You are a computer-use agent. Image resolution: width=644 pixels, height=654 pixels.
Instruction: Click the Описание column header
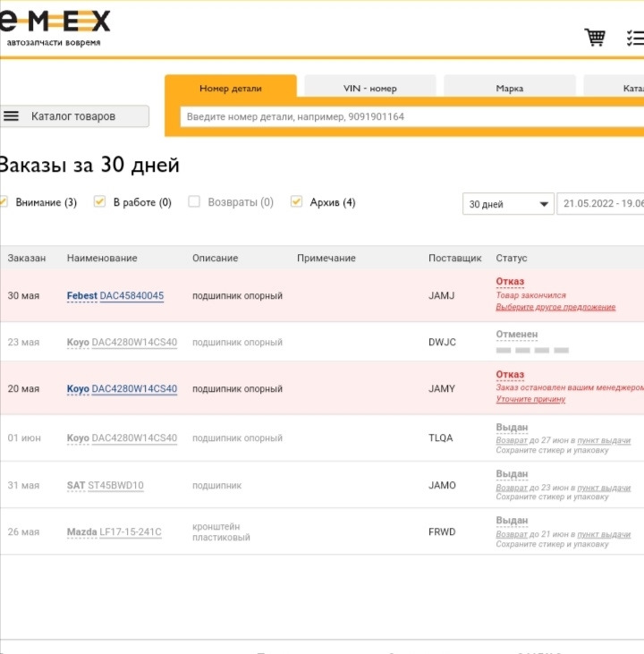coord(215,259)
